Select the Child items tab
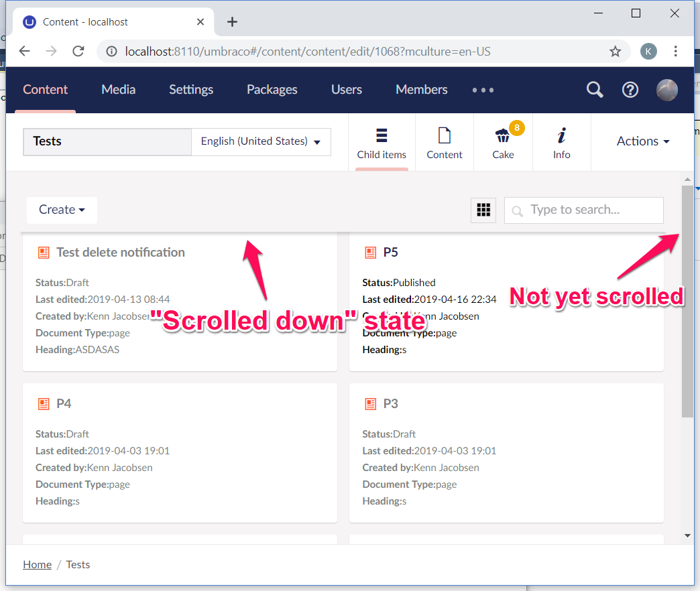 [x=382, y=142]
